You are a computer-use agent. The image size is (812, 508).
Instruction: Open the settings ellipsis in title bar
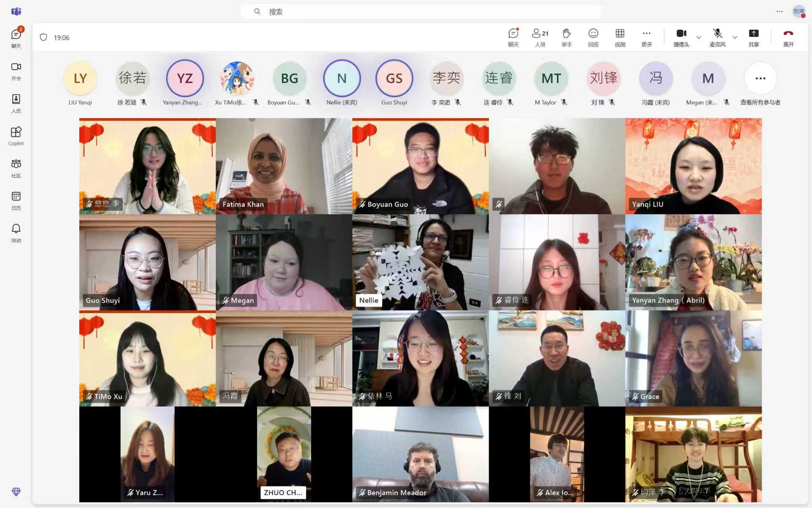(x=779, y=12)
